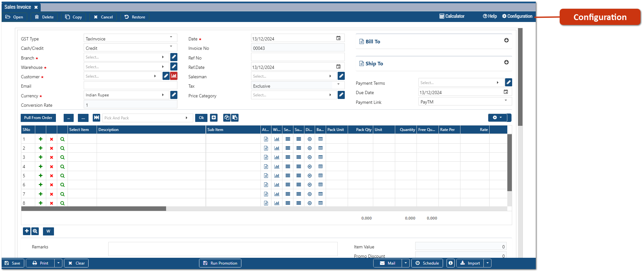This screenshot has height=272, width=644.
Task: Click the zoom-in magnifier button below the grid
Action: click(x=35, y=231)
